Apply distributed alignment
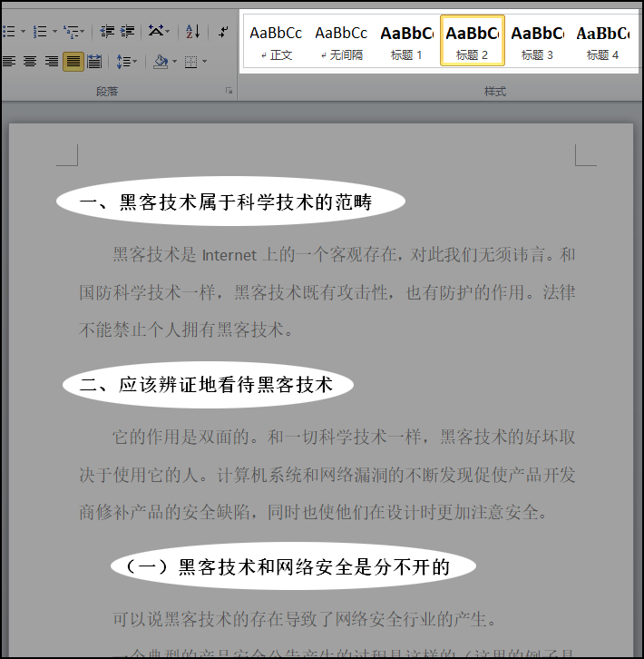The width and height of the screenshot is (644, 659). tap(94, 62)
